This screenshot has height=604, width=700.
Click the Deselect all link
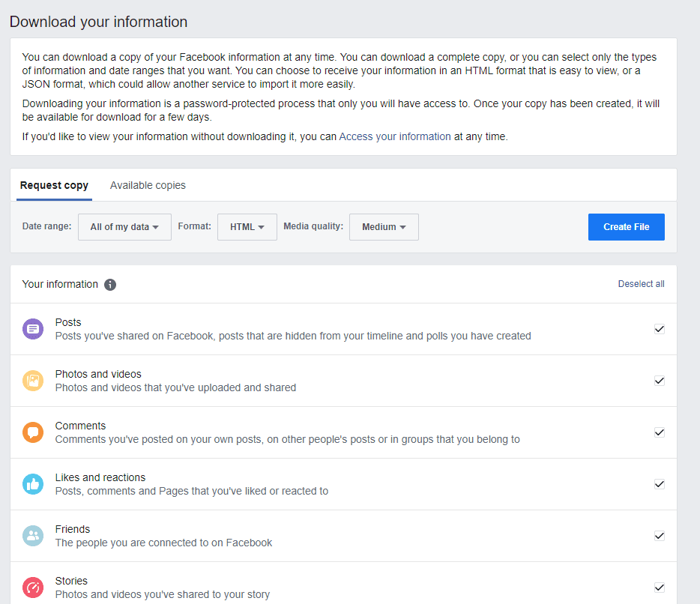641,284
